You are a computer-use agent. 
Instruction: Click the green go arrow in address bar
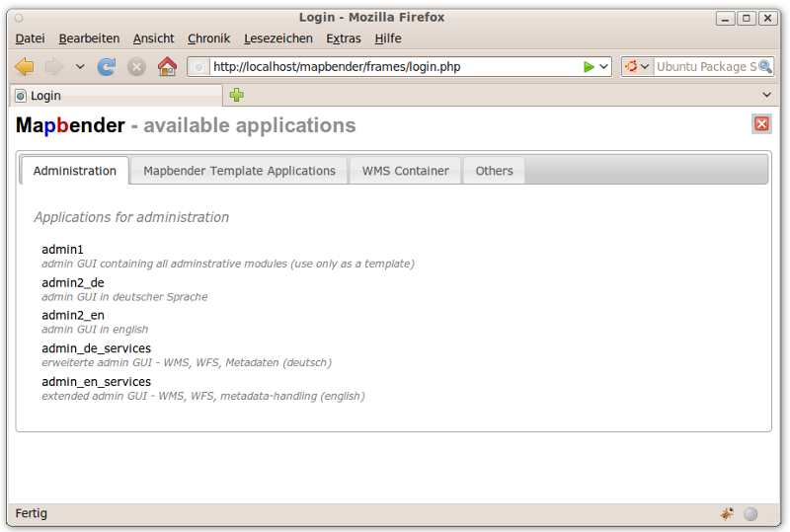(x=589, y=67)
